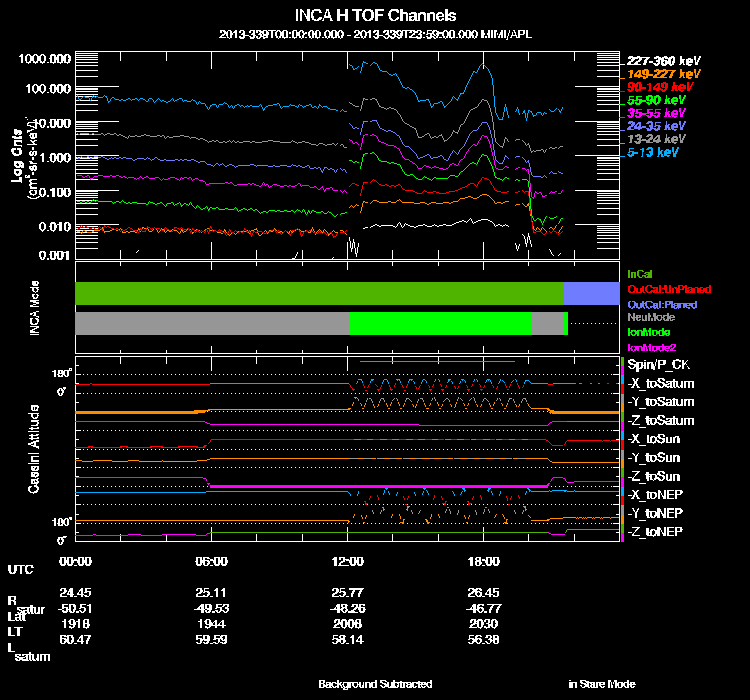
Task: Click the 18:00 UTC time tick label
Action: click(x=484, y=561)
